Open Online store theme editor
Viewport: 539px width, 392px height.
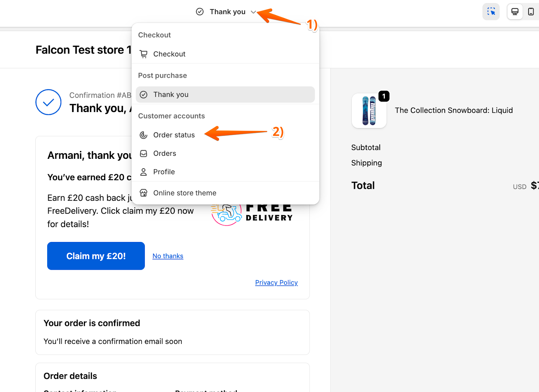(x=185, y=193)
